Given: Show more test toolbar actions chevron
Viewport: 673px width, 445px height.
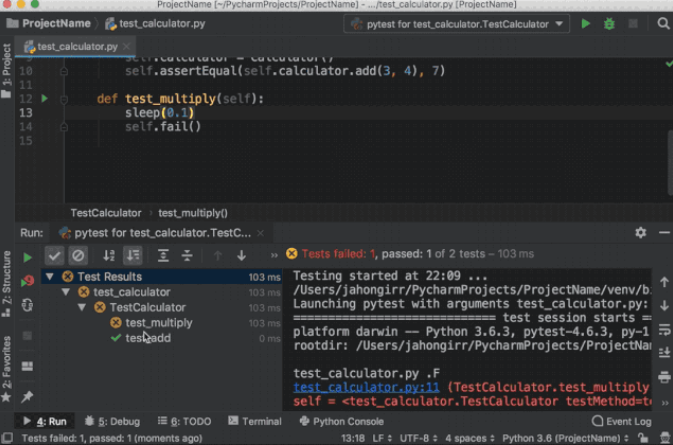Looking at the screenshot, I should point(274,256).
